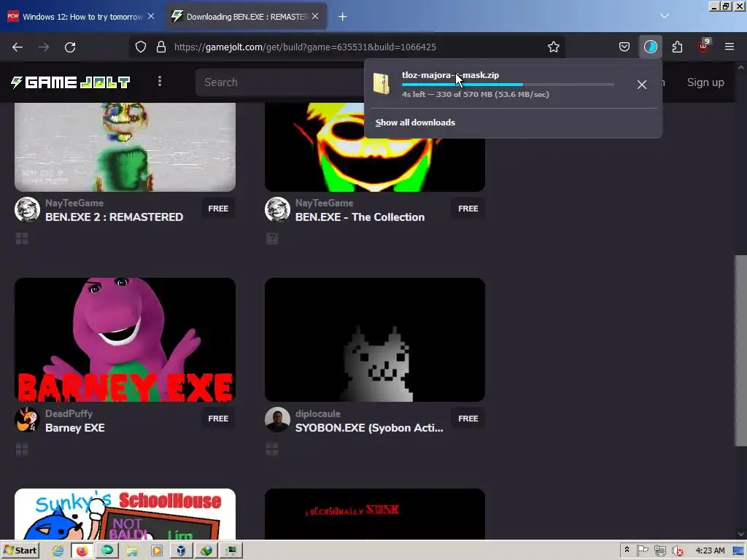
Task: Click the download progress bar
Action: (x=508, y=85)
